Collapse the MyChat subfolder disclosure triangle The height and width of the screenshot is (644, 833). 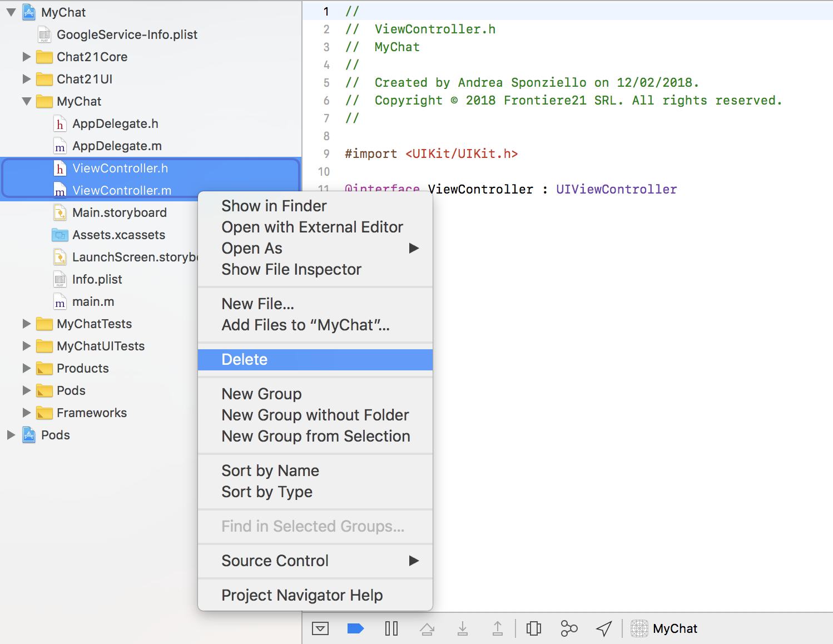point(26,101)
